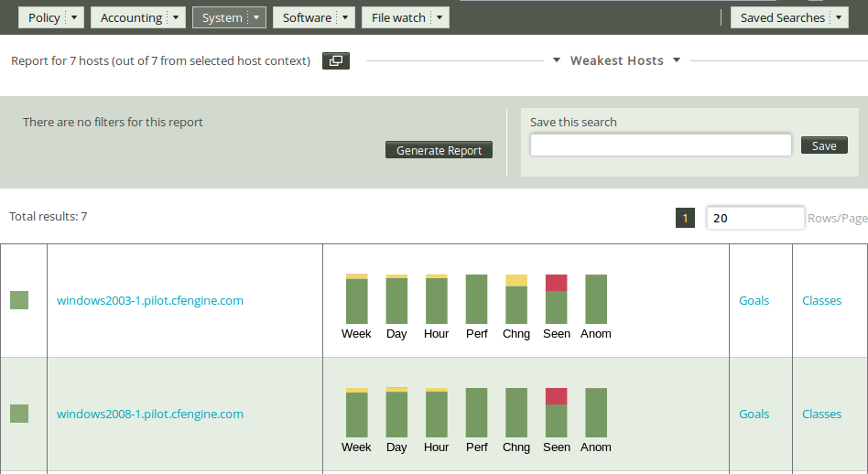Image resolution: width=868 pixels, height=474 pixels.
Task: Click green status square for windows2003-1 host
Action: pyautogui.click(x=19, y=300)
